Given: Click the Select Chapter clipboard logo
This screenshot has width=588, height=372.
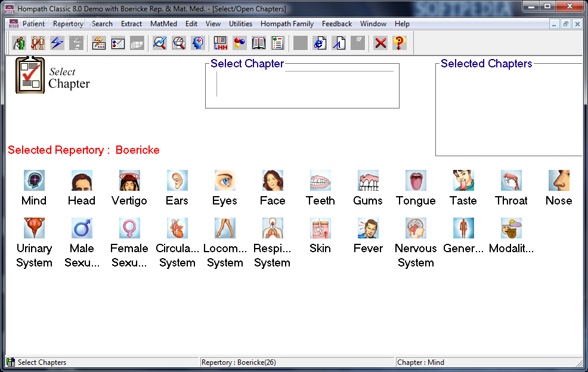Looking at the screenshot, I should coord(30,75).
